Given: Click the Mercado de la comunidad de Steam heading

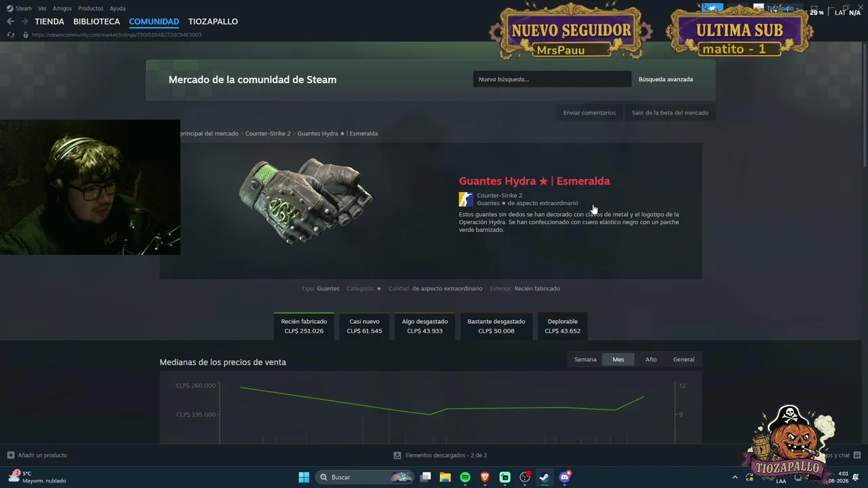Looking at the screenshot, I should point(252,79).
